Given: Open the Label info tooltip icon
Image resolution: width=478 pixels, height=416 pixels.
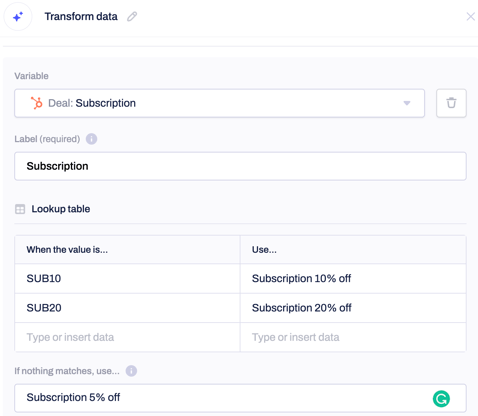Looking at the screenshot, I should click(x=91, y=139).
